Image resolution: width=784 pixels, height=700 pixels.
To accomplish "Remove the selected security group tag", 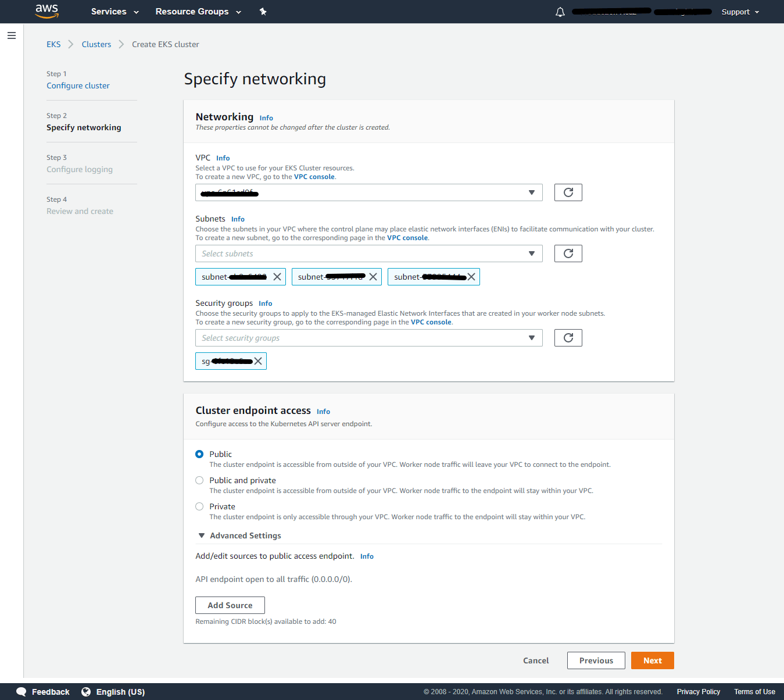I will click(258, 361).
